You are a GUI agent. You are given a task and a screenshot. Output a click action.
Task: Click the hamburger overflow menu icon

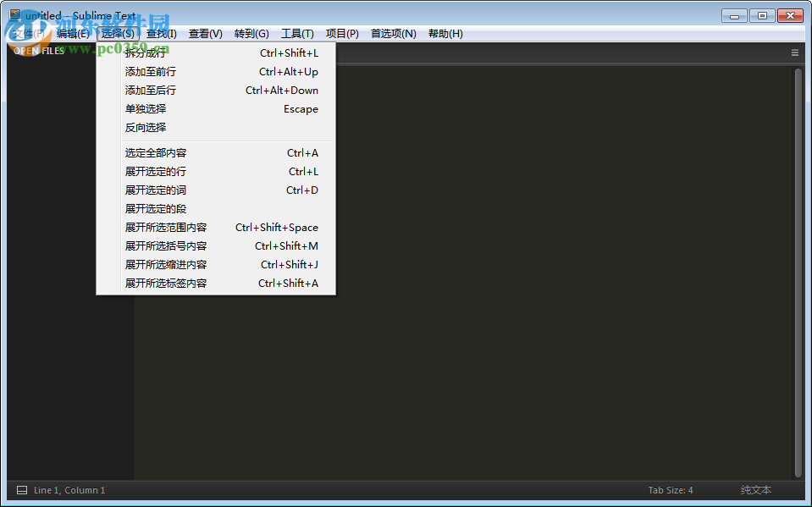tap(794, 52)
